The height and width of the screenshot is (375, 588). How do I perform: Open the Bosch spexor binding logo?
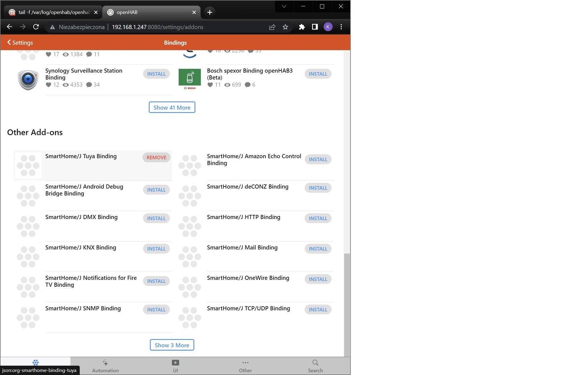click(190, 79)
